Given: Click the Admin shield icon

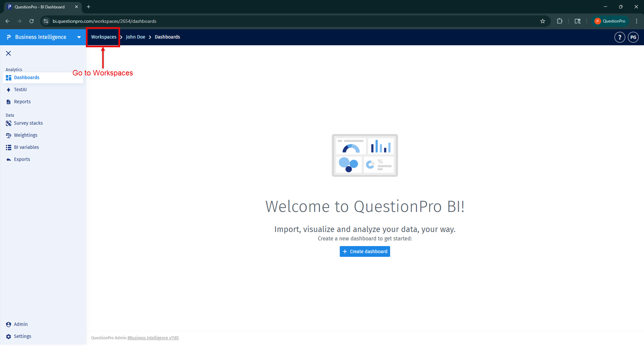Looking at the screenshot, I should tap(9, 325).
